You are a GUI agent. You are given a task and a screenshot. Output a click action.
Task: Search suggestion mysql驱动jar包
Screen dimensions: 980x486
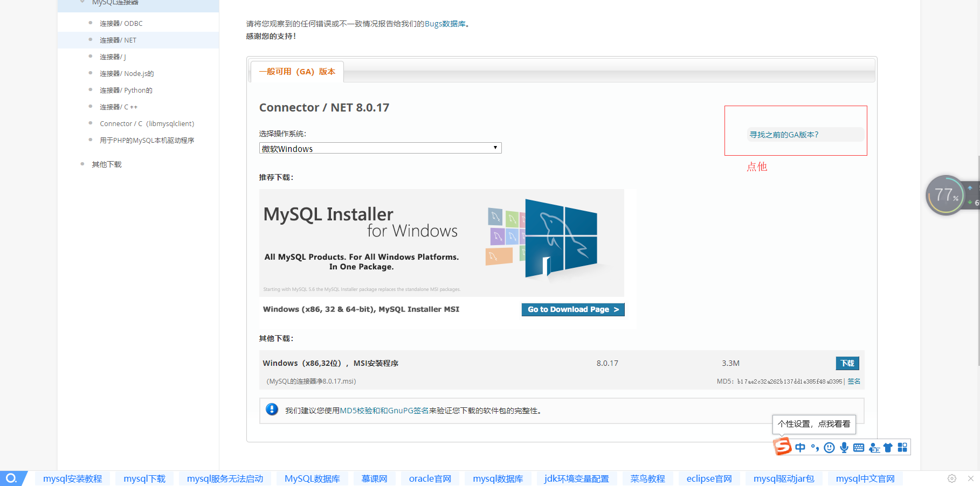(x=784, y=478)
